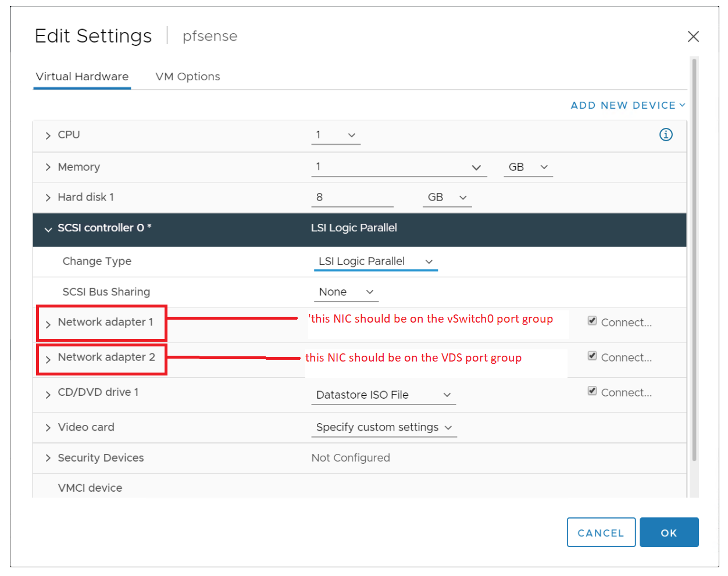Expand the Security Devices row

[x=48, y=458]
